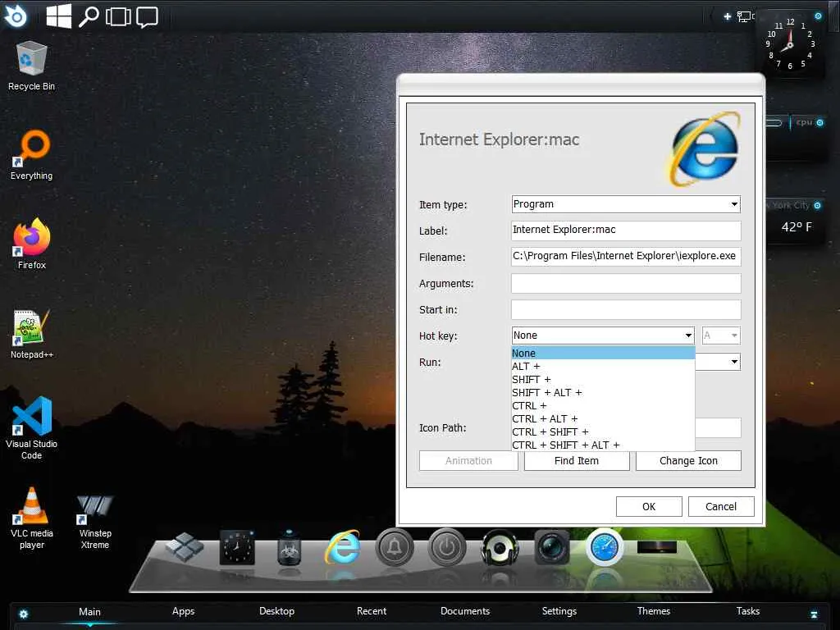
Task: Launch Visual Studio Code desktop shortcut
Action: (x=32, y=427)
